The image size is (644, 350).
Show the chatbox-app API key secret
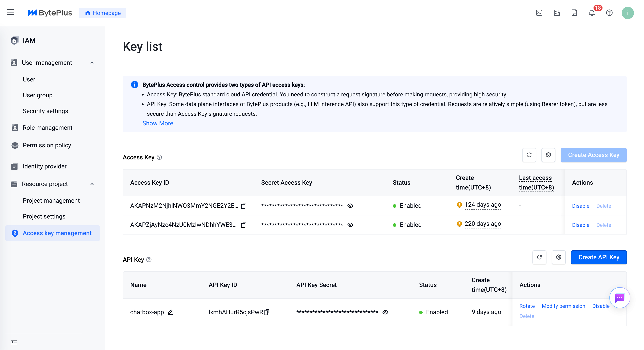(385, 312)
